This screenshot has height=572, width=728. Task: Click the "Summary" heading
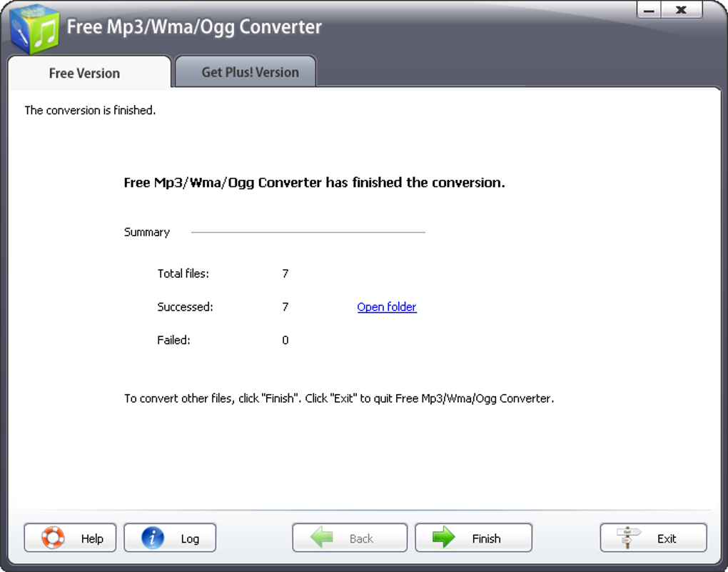click(x=147, y=232)
